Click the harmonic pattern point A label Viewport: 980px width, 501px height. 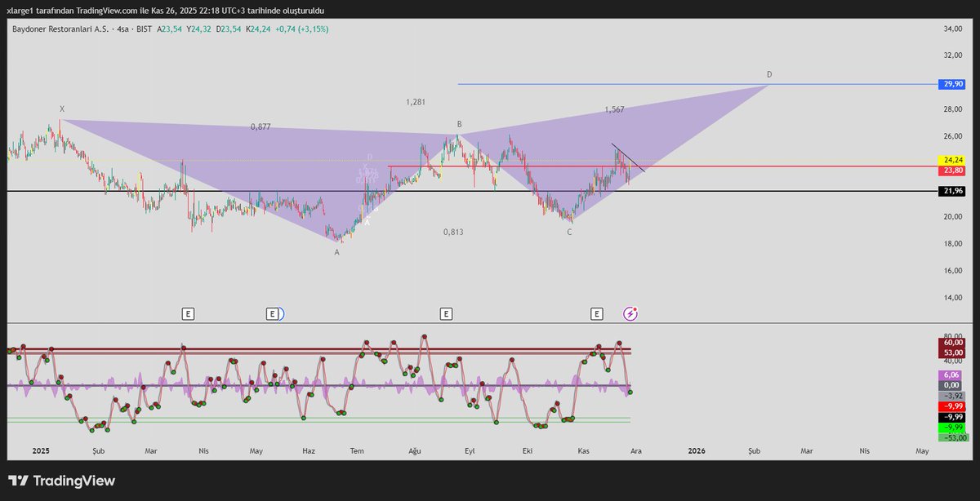pos(336,252)
